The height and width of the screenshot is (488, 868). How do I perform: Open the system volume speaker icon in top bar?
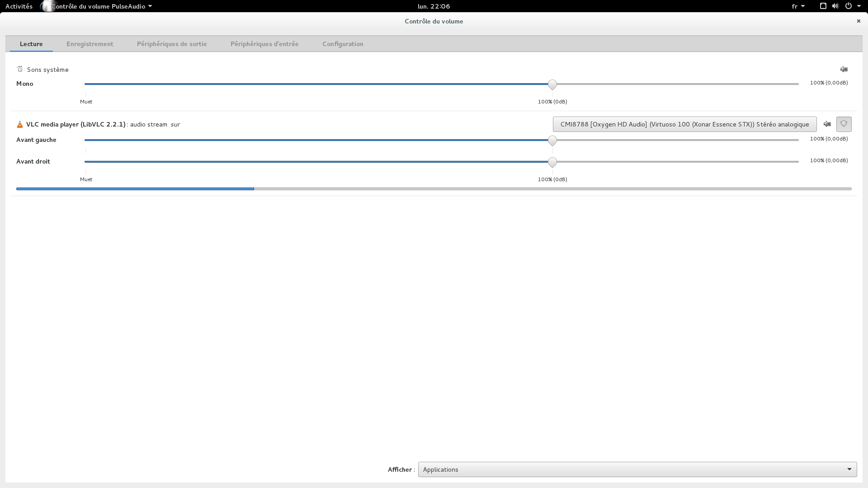[835, 6]
